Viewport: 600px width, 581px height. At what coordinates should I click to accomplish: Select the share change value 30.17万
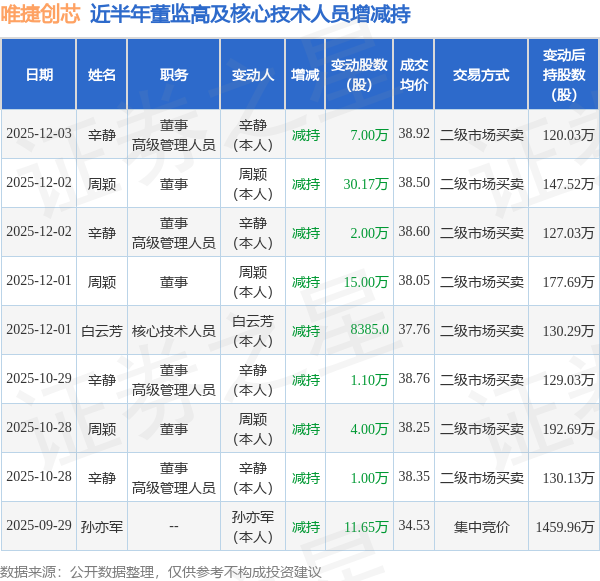pyautogui.click(x=366, y=184)
